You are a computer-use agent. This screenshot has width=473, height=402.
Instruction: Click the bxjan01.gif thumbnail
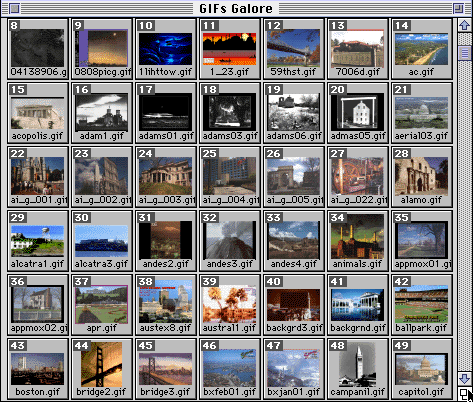[x=294, y=369]
